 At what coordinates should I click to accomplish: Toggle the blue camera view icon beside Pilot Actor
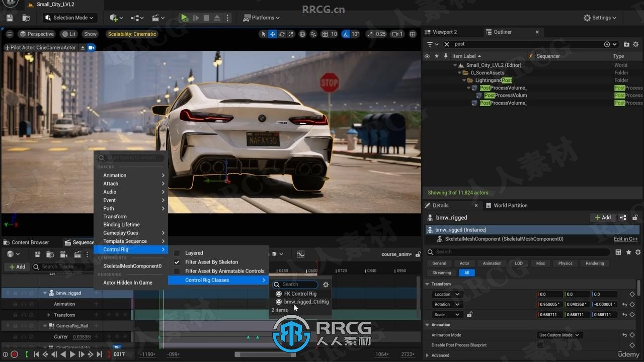point(92,48)
